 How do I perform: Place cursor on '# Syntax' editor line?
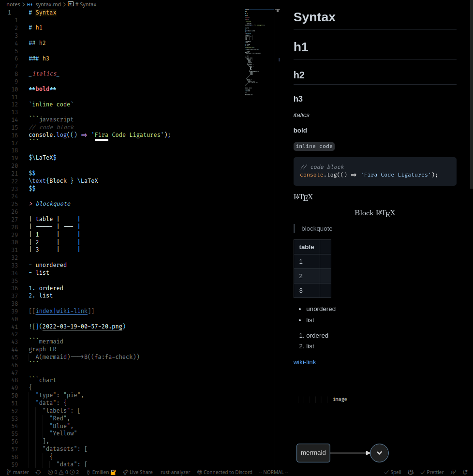(43, 13)
